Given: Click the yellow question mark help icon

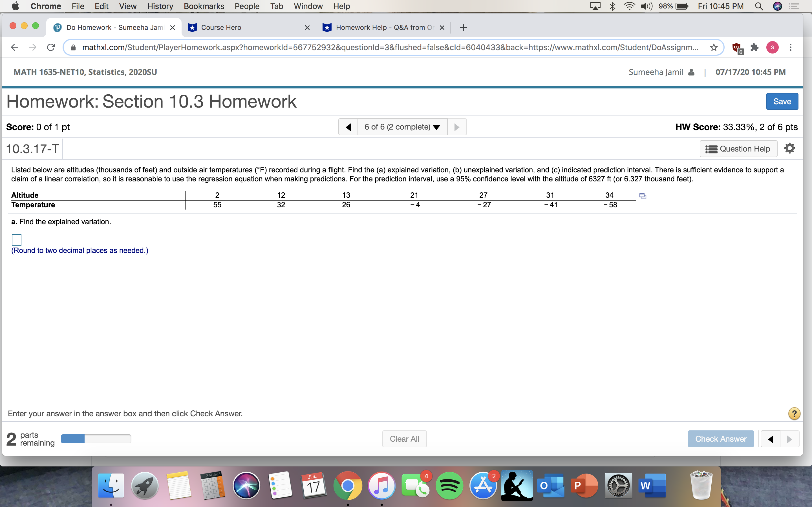Looking at the screenshot, I should click(x=794, y=413).
